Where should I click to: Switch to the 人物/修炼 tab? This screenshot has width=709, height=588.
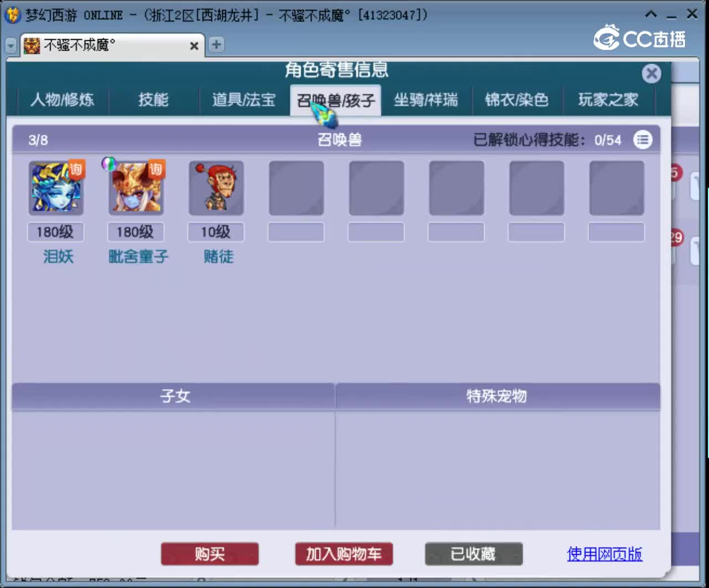point(62,100)
